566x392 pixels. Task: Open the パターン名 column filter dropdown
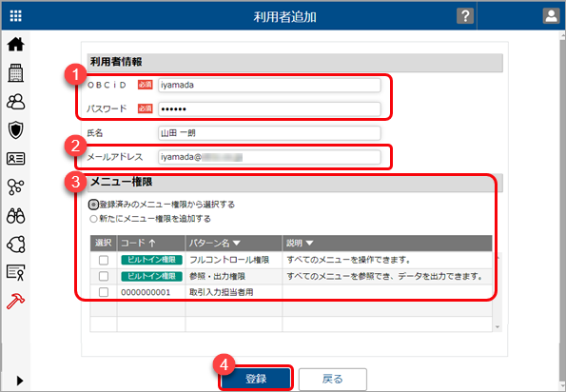click(x=237, y=244)
